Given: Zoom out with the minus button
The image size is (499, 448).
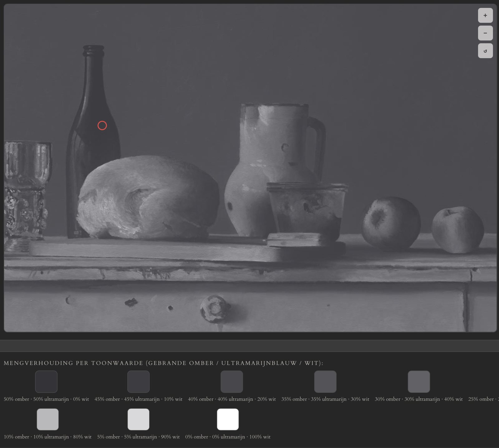Looking at the screenshot, I should [x=485, y=33].
